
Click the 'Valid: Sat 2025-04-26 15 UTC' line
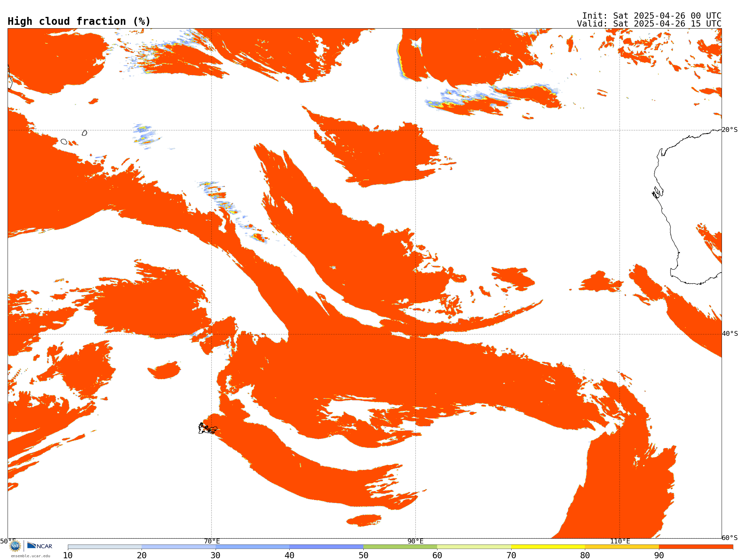click(649, 24)
